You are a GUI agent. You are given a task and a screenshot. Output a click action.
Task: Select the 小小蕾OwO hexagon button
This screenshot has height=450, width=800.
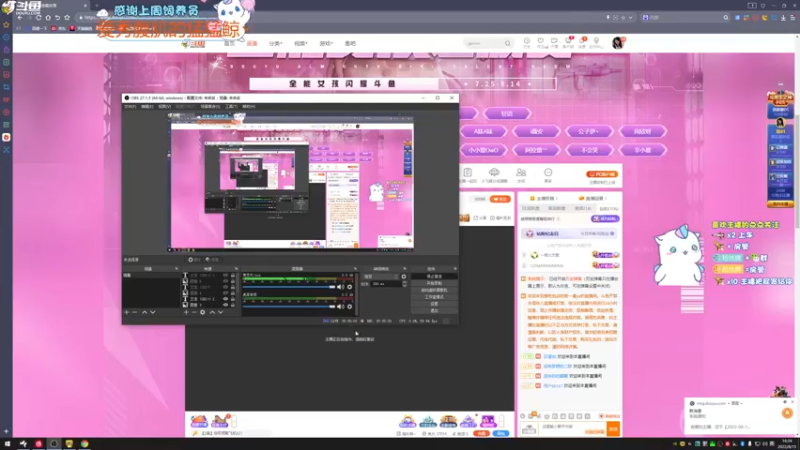click(x=483, y=150)
